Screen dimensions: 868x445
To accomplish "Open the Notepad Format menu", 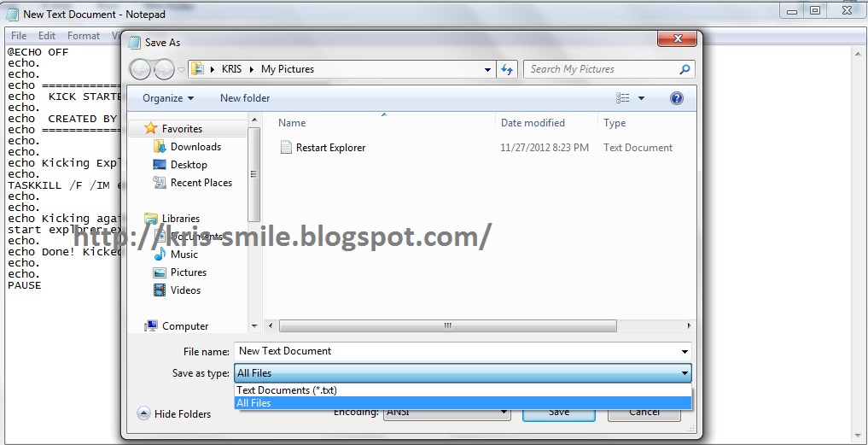I will pyautogui.click(x=84, y=36).
